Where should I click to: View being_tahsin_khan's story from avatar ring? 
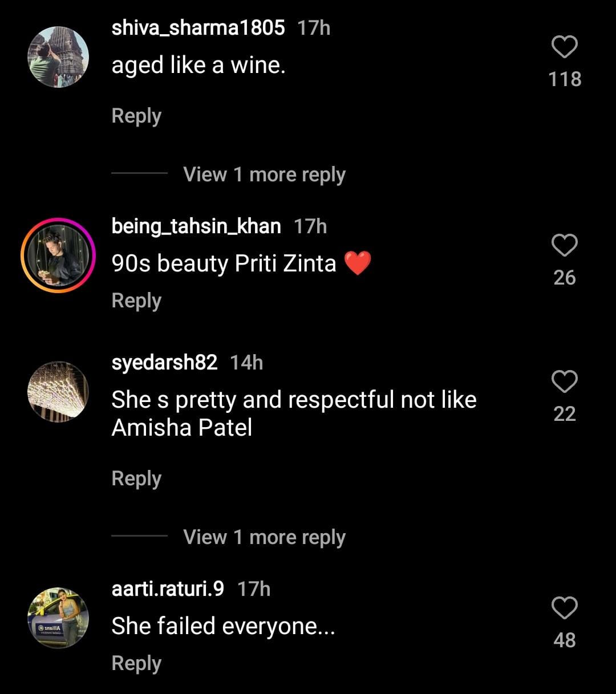58,255
